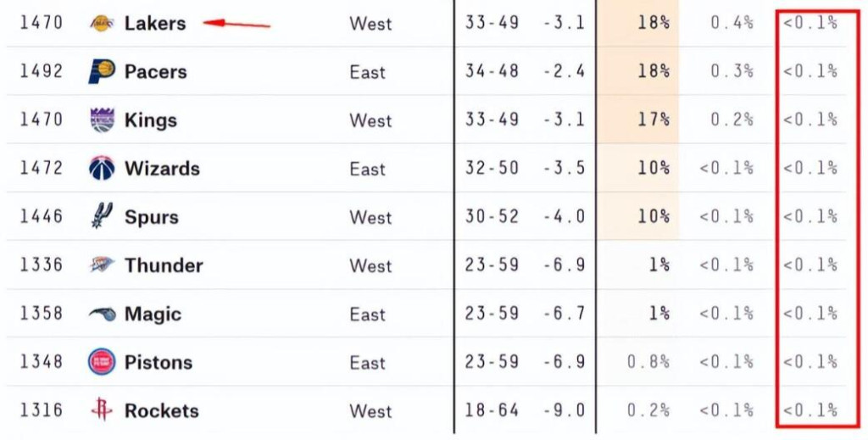This screenshot has width=868, height=440.
Task: Select the Pacers team name
Action: (x=156, y=72)
